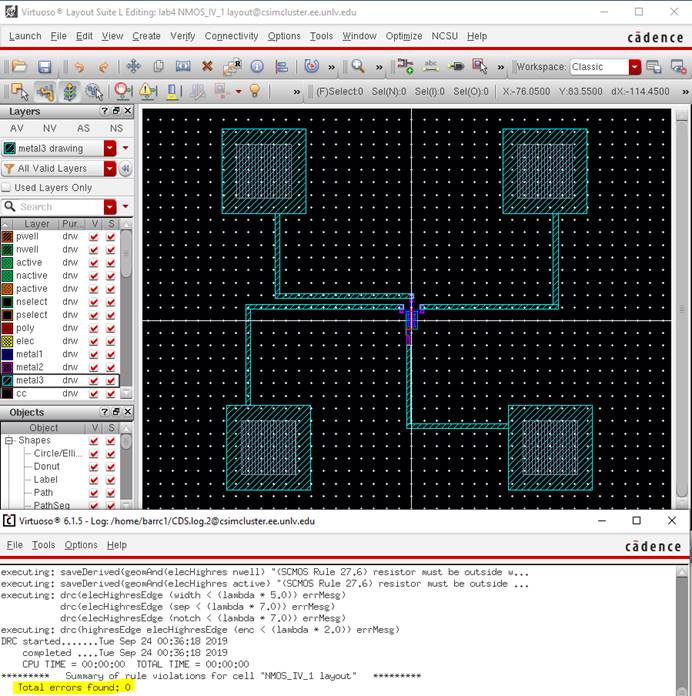Screen dimensions: 692x696
Task: Open the Workspace Classic dropdown
Action: (634, 67)
